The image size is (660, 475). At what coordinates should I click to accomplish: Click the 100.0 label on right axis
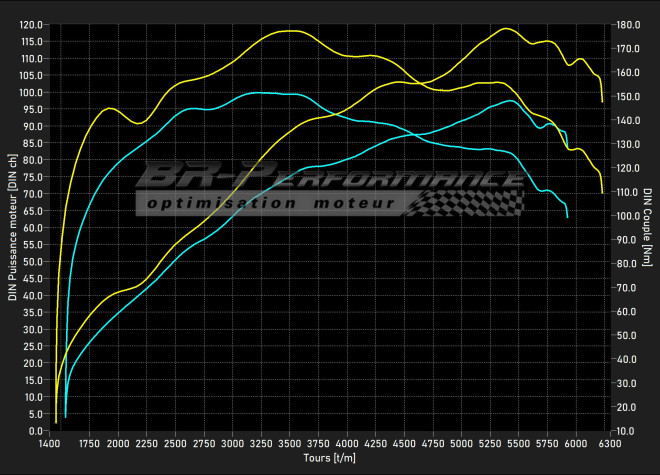point(627,216)
